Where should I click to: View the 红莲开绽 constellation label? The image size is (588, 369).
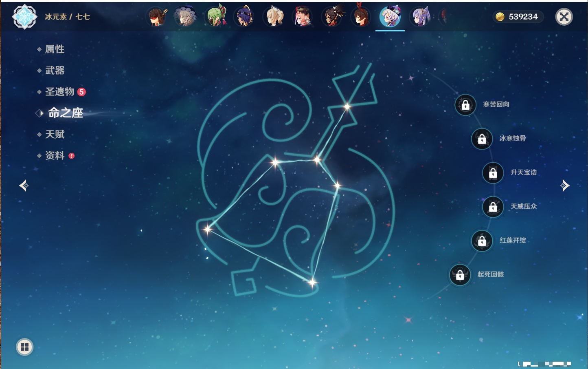(x=513, y=240)
